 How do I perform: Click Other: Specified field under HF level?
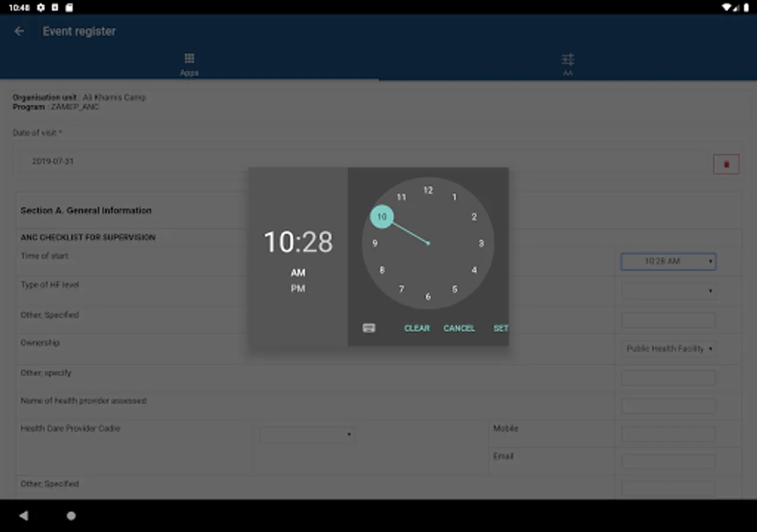(x=668, y=320)
